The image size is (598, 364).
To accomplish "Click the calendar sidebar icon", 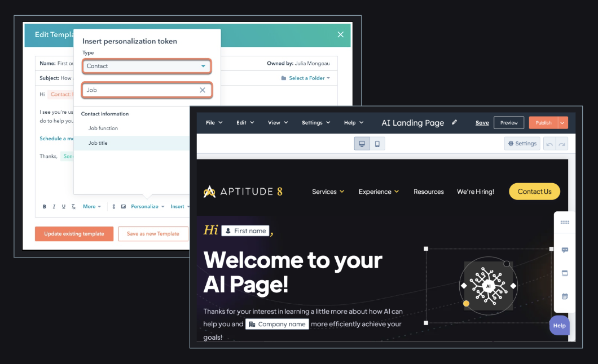I will click(565, 296).
